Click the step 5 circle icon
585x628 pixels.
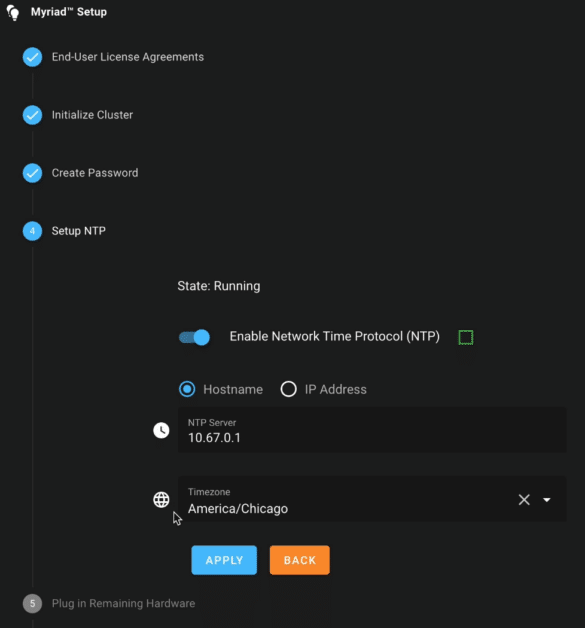[32, 604]
